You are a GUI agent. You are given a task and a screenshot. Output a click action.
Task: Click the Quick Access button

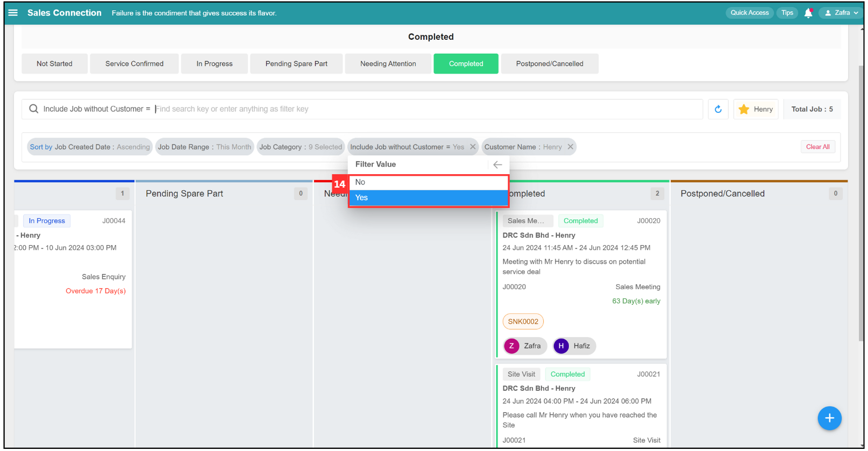(x=749, y=13)
